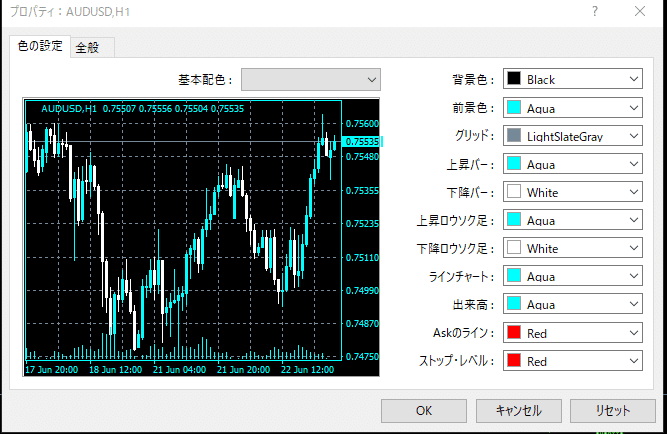
Task: Click the 17 Jun 20:00 time label
Action: [51, 370]
